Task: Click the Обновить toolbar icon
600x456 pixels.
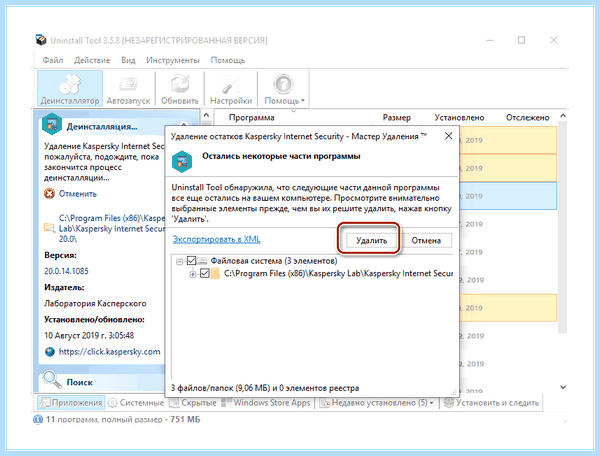Action: point(179,89)
